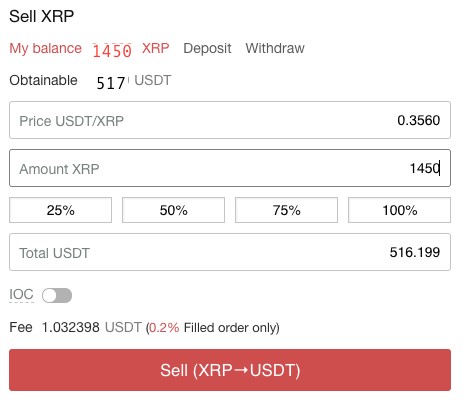This screenshot has height=404, width=463.
Task: Click the My balance label
Action: [45, 49]
